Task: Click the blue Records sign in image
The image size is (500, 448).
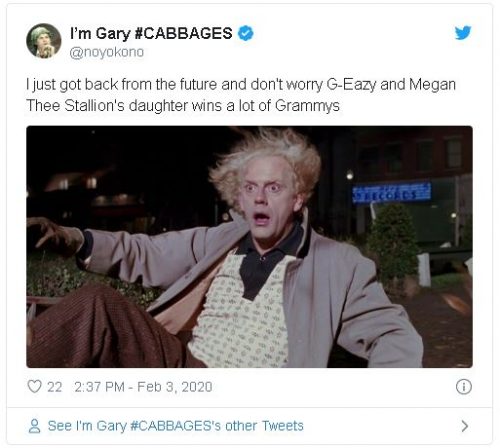Action: click(x=392, y=193)
